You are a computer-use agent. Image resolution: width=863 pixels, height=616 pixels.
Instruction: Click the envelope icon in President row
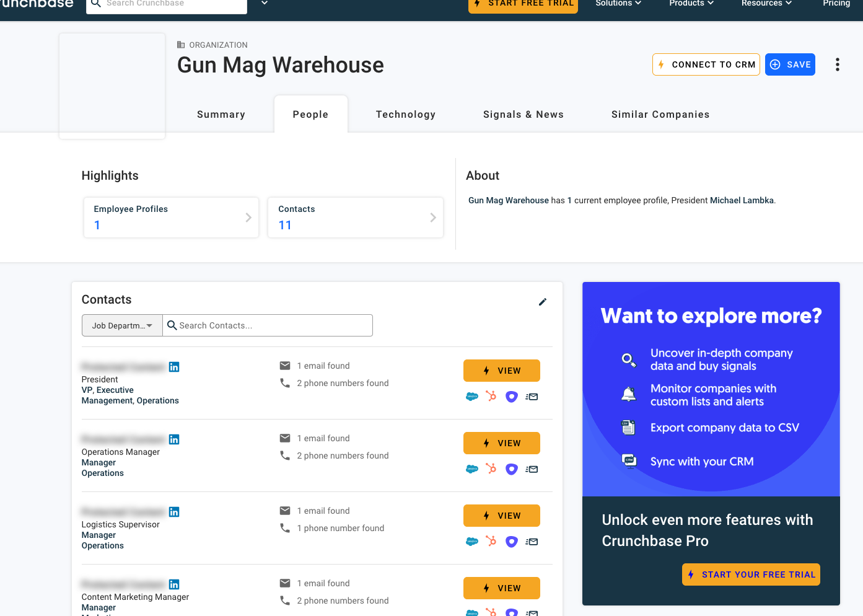(285, 366)
